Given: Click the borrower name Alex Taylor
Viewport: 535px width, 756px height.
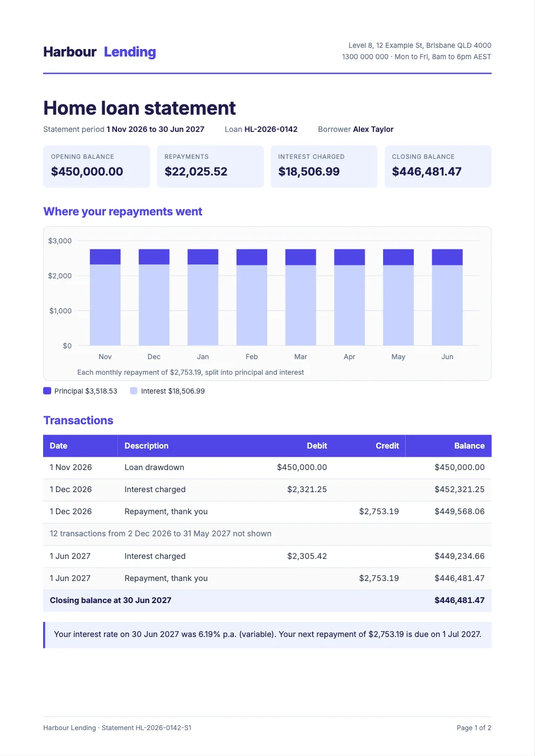Looking at the screenshot, I should (373, 129).
